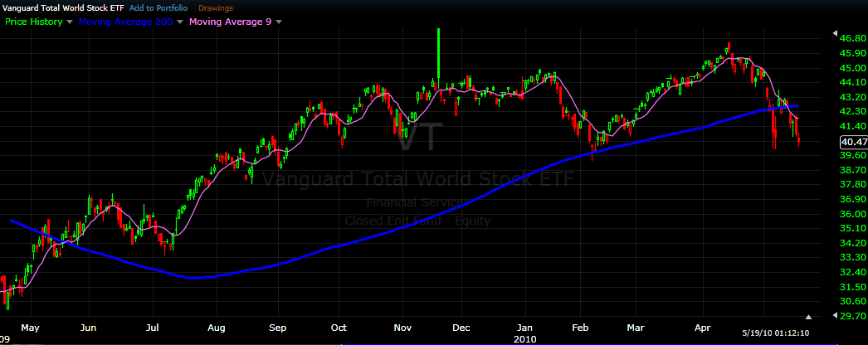This screenshot has height=345, width=868.
Task: Click the Aug label on the time axis
Action: click(217, 328)
